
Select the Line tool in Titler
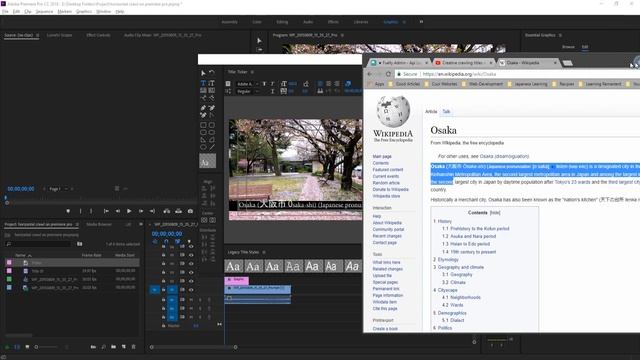211,147
